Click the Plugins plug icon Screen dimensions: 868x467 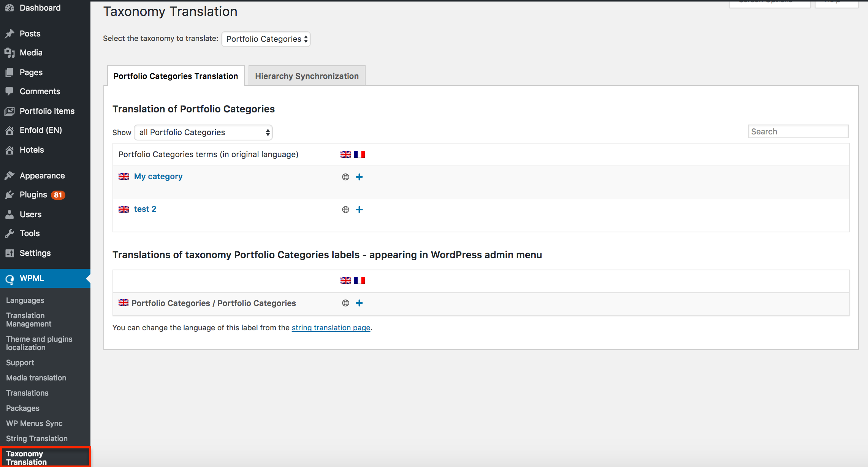tap(10, 195)
